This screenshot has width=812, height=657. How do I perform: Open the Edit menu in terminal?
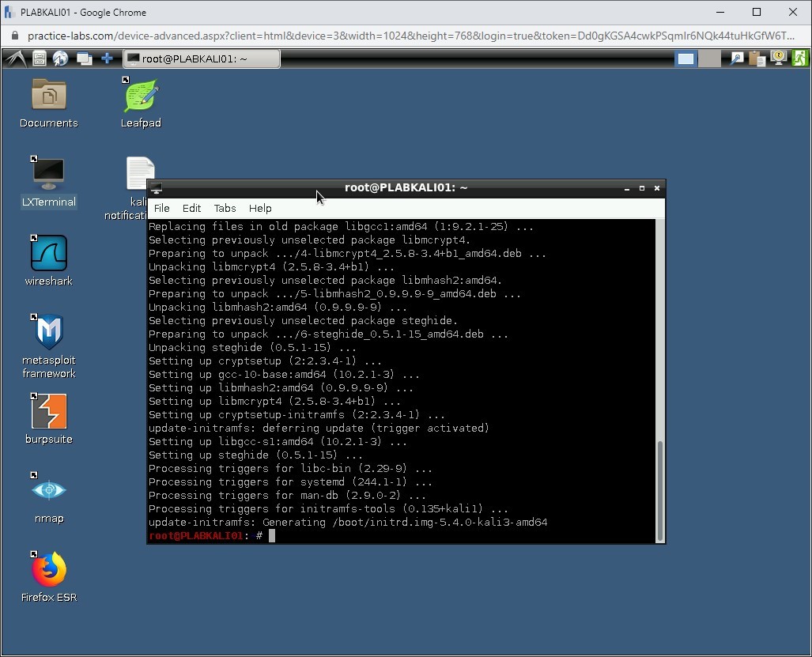click(191, 208)
